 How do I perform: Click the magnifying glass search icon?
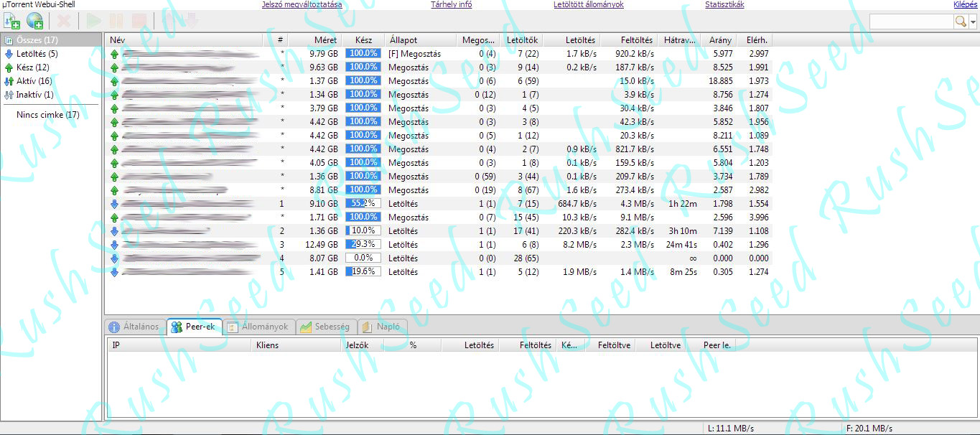[x=961, y=22]
